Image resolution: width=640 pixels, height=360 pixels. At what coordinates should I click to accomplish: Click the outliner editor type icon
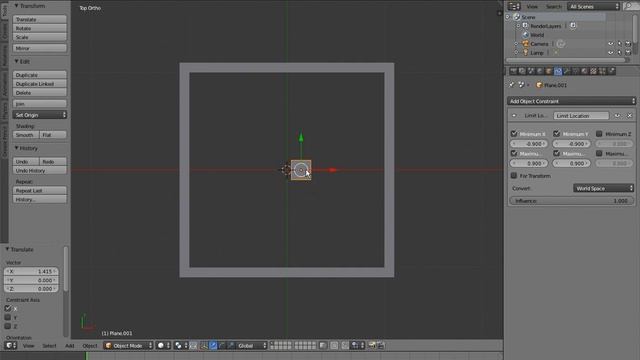click(514, 6)
